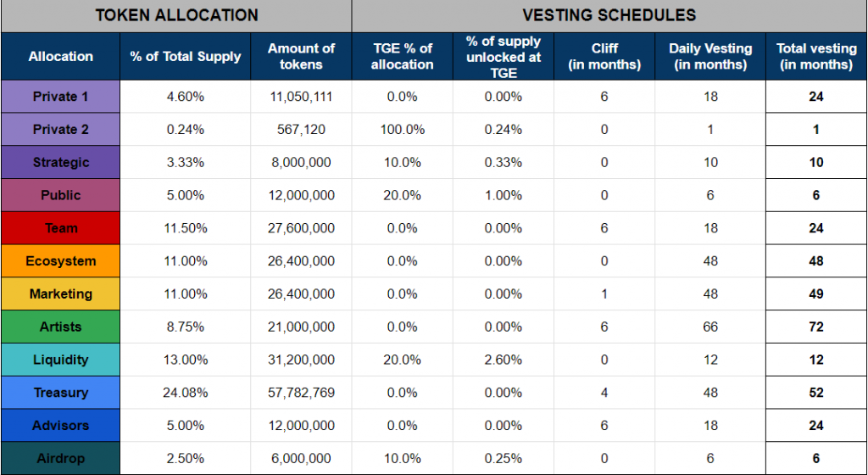Click the TOKEN ALLOCATION header

coord(176,16)
